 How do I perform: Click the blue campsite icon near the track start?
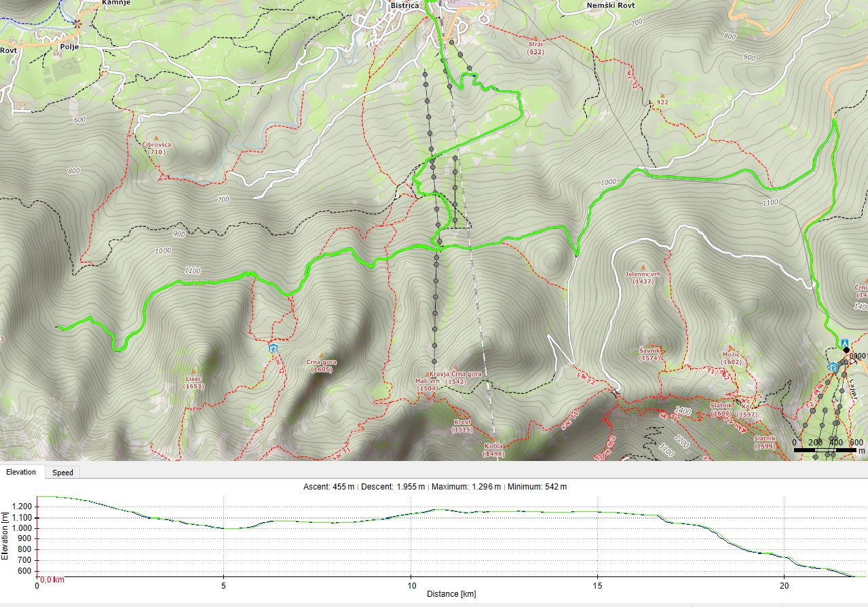pos(844,344)
